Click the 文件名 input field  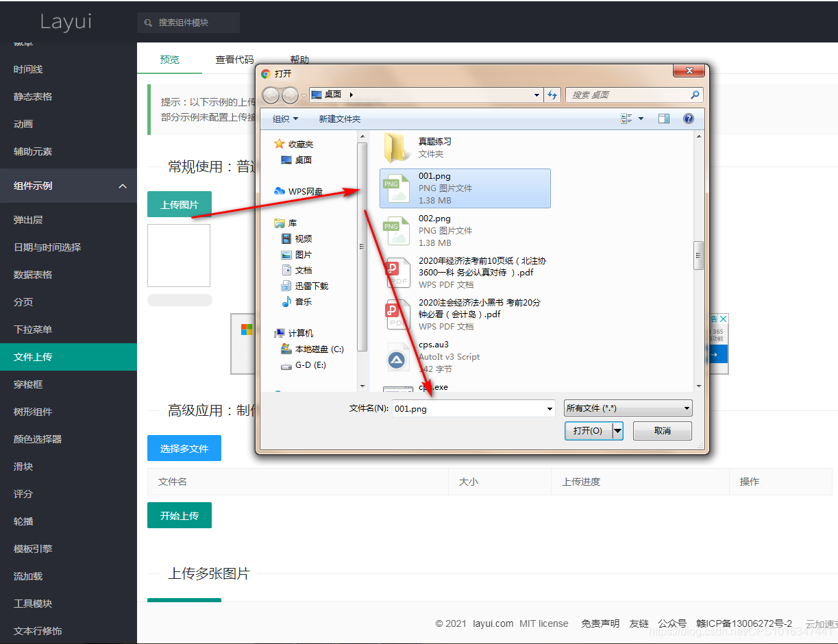coord(468,409)
